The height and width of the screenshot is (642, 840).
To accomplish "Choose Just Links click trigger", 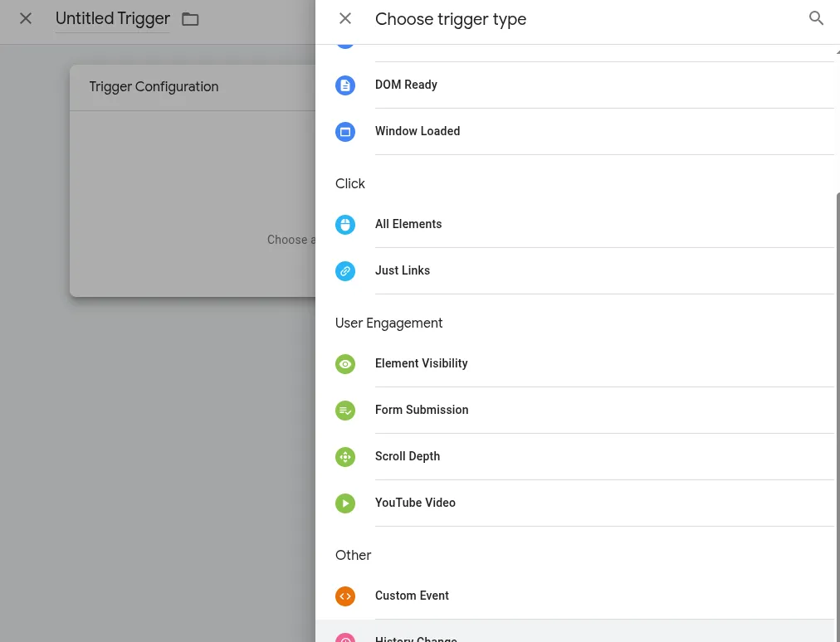I will [x=577, y=271].
